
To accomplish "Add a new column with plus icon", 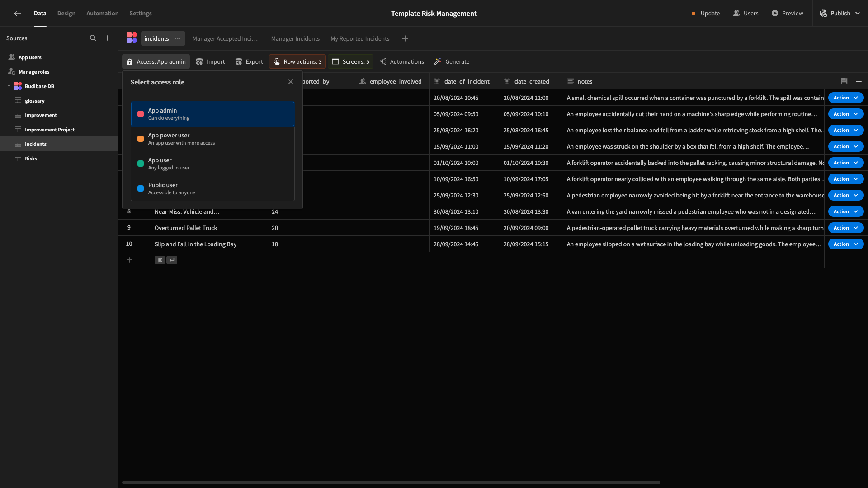I will tap(859, 82).
